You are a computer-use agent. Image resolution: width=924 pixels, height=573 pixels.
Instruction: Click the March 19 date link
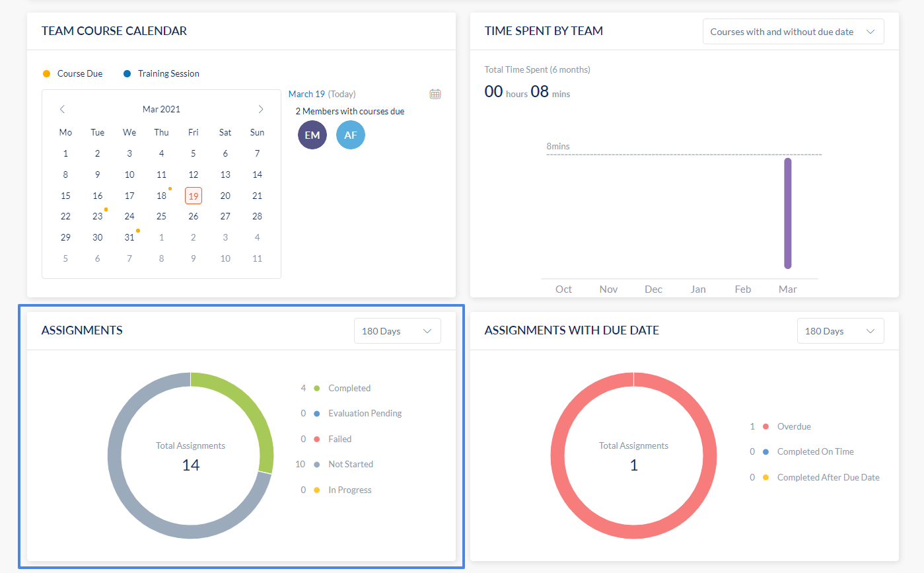pos(306,94)
